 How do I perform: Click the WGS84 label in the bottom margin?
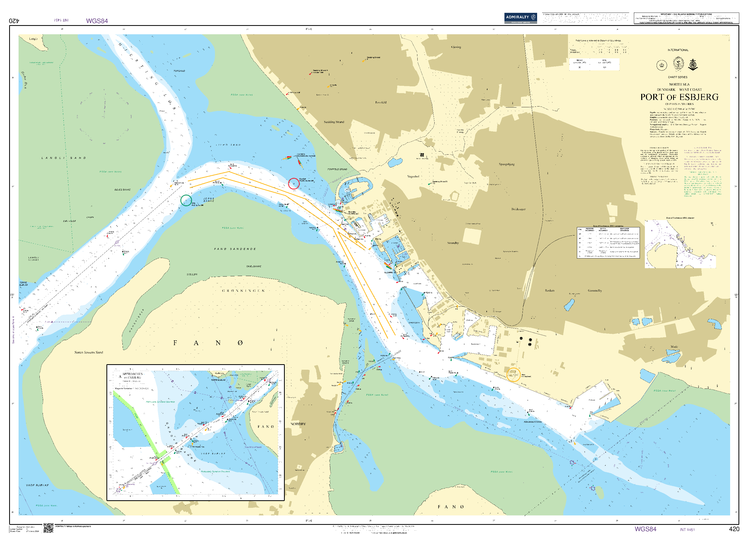point(645,529)
